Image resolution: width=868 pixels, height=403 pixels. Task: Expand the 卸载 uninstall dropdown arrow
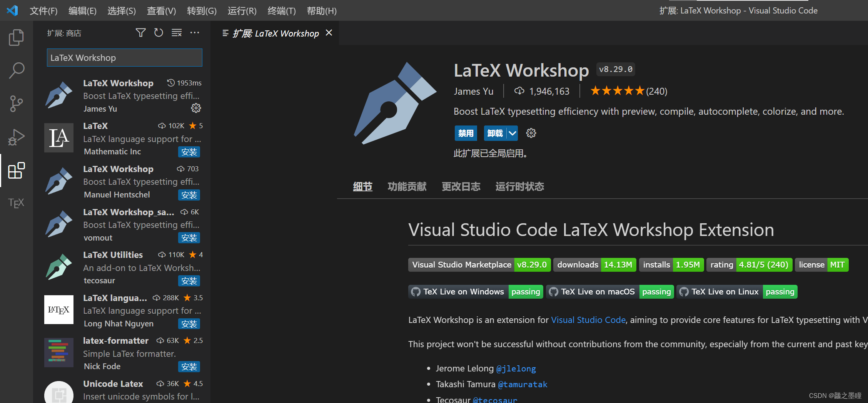coord(512,133)
